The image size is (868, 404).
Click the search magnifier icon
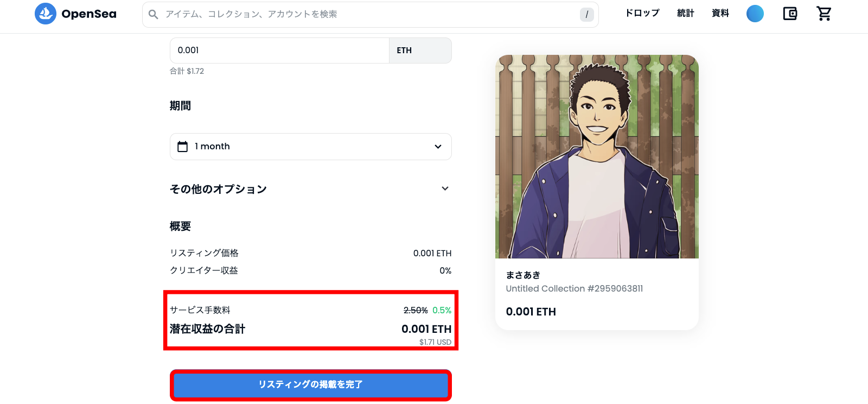[154, 14]
